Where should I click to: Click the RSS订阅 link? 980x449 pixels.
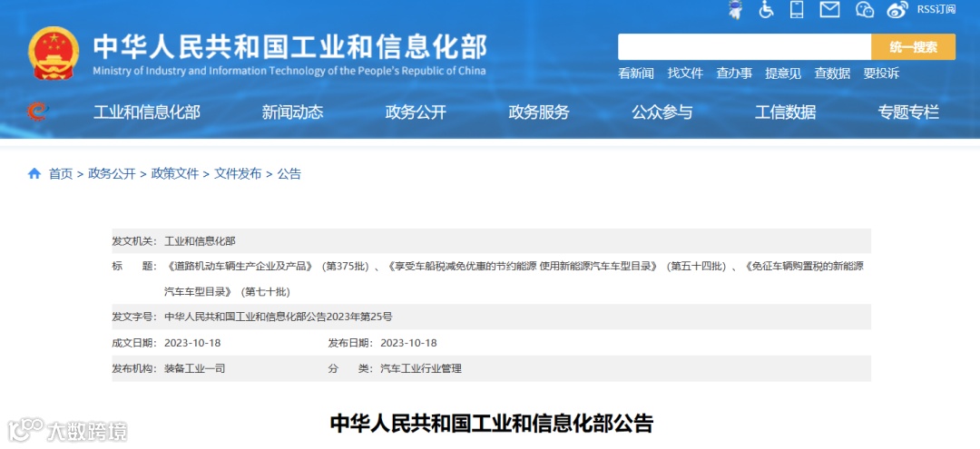click(936, 9)
